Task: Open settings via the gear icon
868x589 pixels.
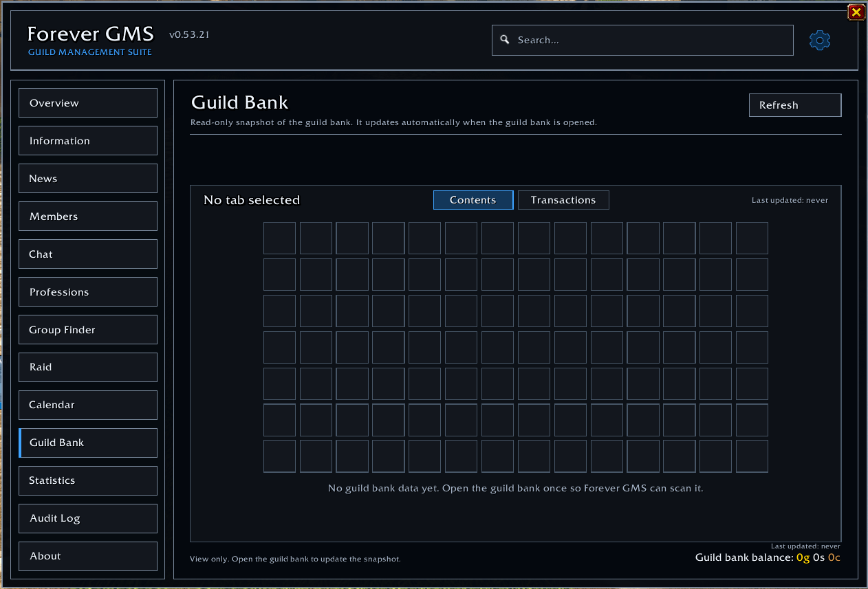Action: pyautogui.click(x=820, y=41)
